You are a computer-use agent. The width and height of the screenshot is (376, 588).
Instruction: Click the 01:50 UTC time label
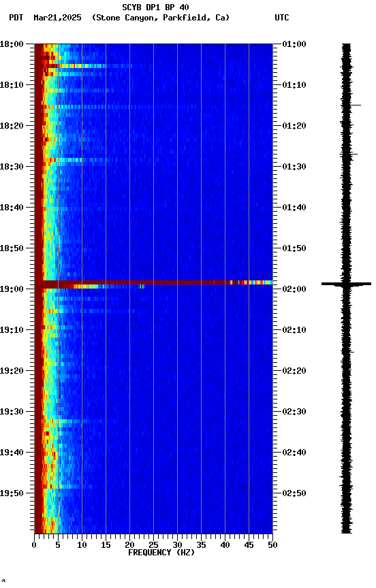294,248
